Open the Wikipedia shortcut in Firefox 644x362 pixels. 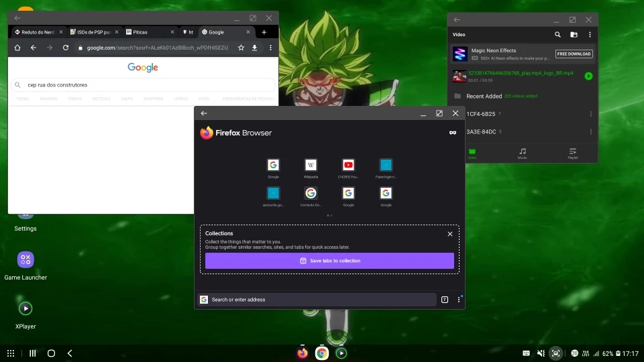(311, 168)
